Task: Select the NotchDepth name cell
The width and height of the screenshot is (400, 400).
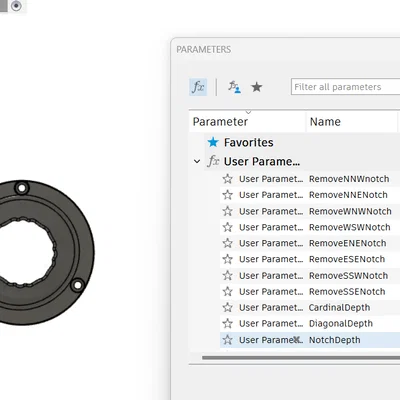Action: 334,340
